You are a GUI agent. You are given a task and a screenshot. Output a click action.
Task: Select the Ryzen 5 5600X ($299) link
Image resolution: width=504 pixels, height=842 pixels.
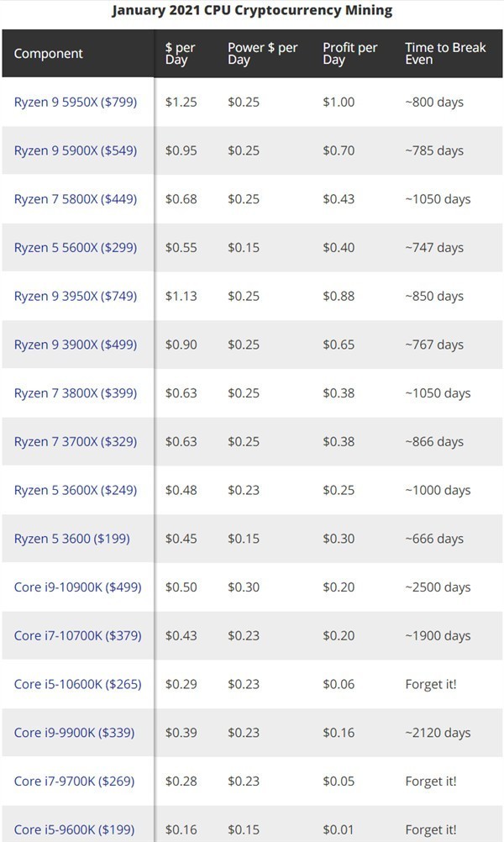pos(75,247)
